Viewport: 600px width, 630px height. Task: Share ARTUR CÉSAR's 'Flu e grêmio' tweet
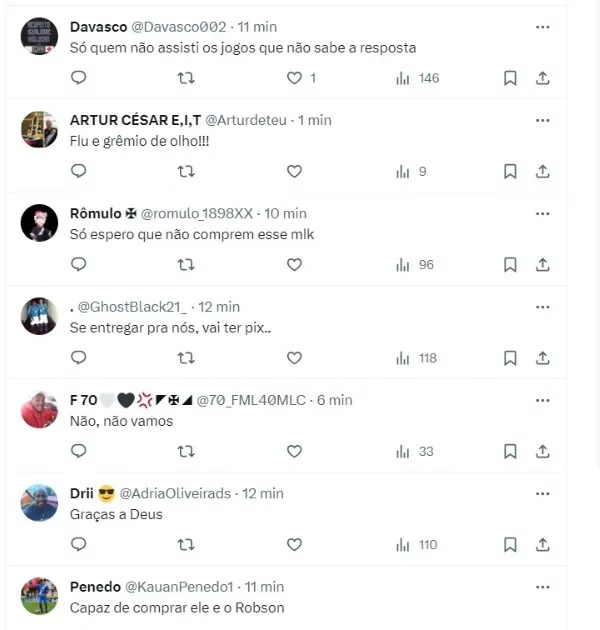tap(543, 172)
